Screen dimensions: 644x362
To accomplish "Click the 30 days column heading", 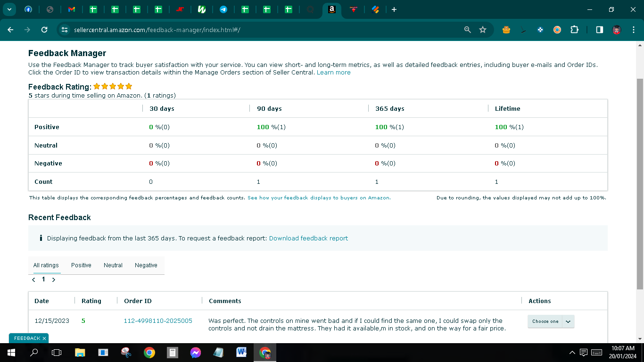I will (162, 109).
